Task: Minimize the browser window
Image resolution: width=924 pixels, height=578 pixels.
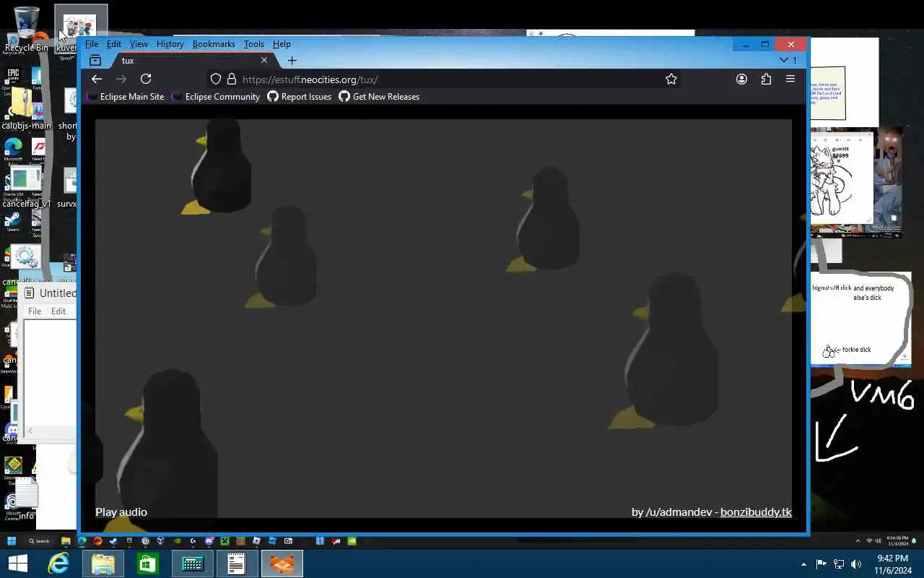Action: pyautogui.click(x=745, y=44)
